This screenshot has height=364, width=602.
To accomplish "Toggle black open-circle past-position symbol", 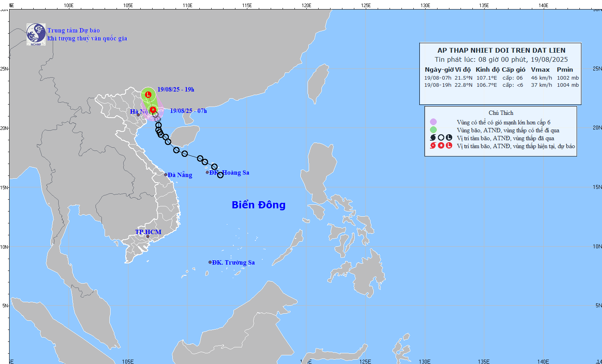I will 441,137.
